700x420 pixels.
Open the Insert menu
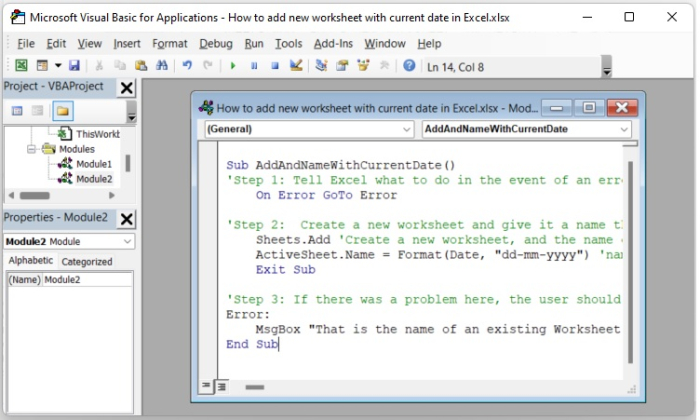tap(127, 44)
